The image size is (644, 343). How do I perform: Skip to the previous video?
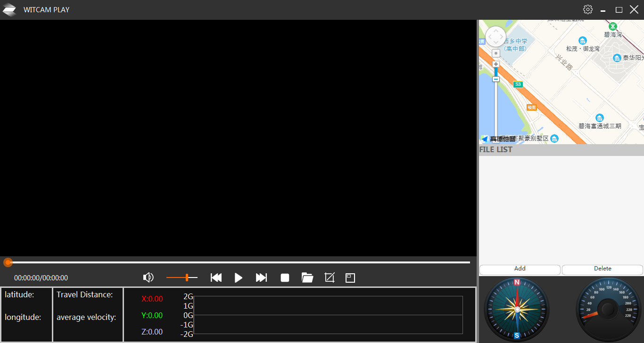tap(216, 278)
